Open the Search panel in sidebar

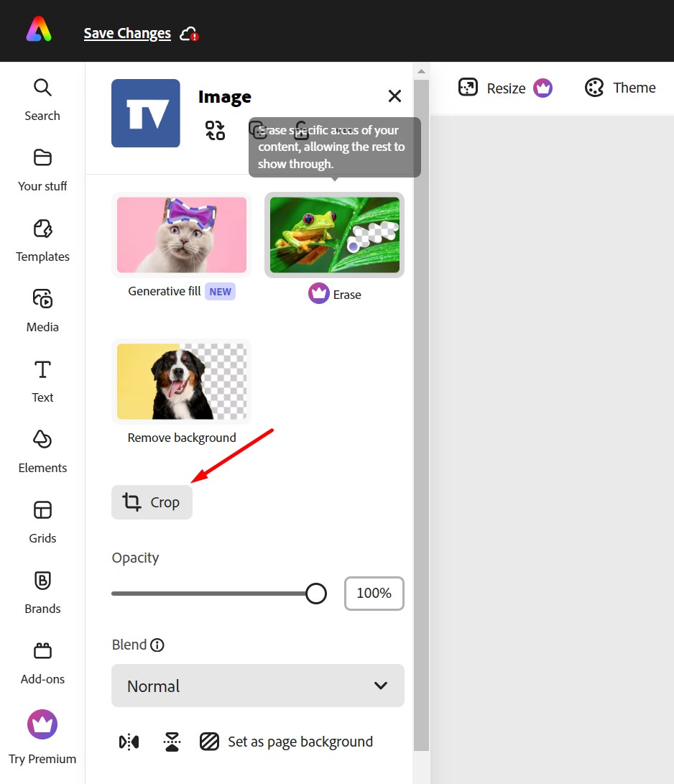pyautogui.click(x=42, y=99)
